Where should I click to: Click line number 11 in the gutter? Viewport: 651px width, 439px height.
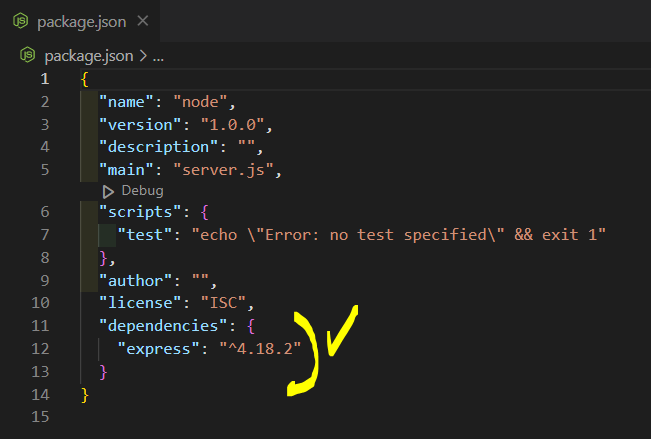tap(40, 326)
